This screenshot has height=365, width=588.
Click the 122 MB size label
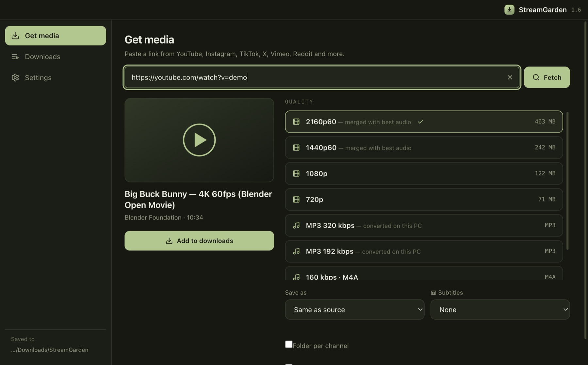(545, 173)
